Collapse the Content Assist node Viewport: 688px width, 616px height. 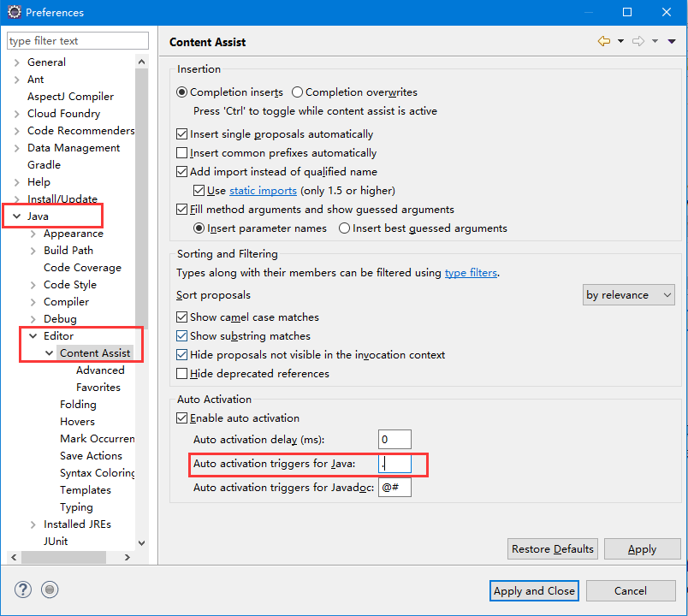49,353
